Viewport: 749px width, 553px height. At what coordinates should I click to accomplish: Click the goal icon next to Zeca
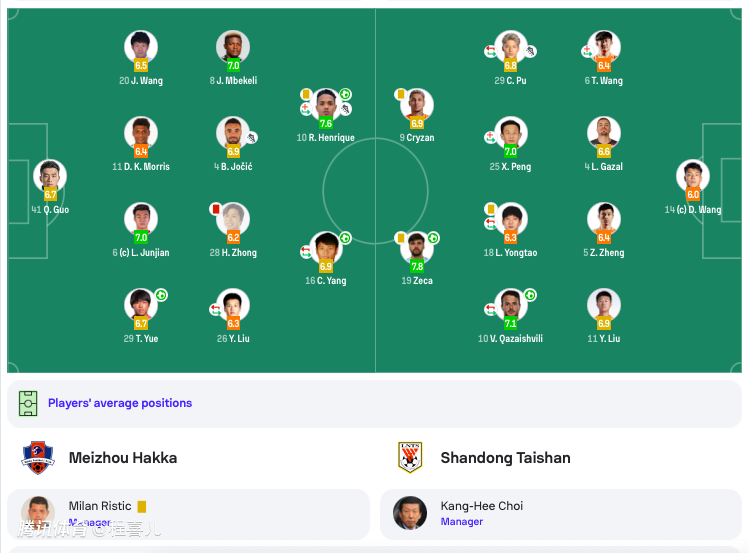pos(433,238)
